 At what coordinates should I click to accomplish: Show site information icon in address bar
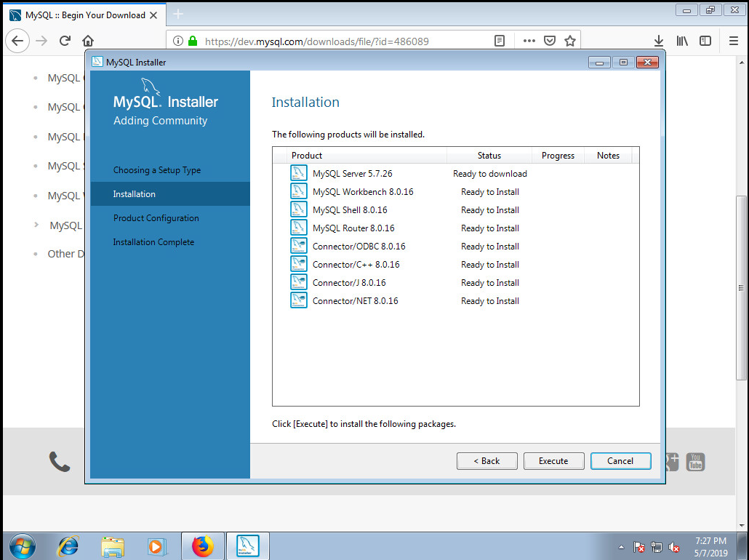[177, 41]
